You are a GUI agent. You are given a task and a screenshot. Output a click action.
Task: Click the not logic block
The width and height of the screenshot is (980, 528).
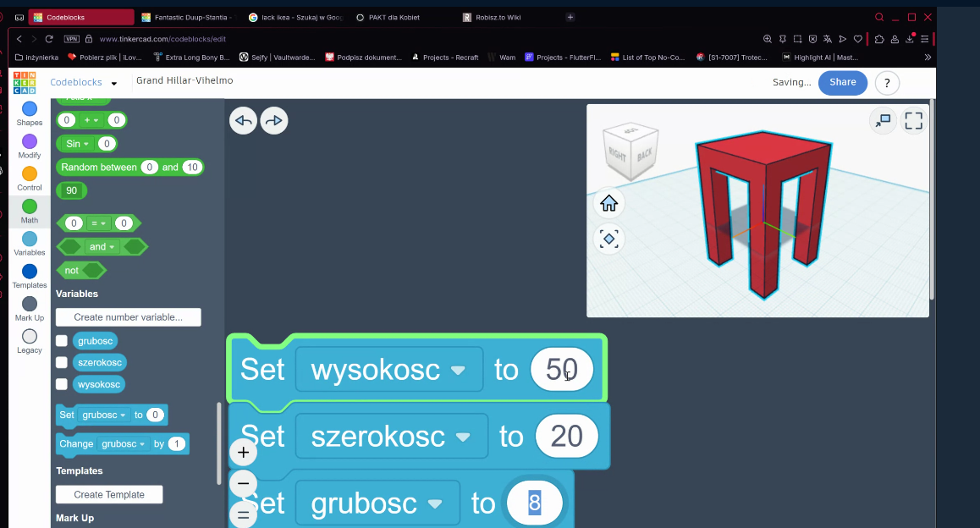point(82,271)
